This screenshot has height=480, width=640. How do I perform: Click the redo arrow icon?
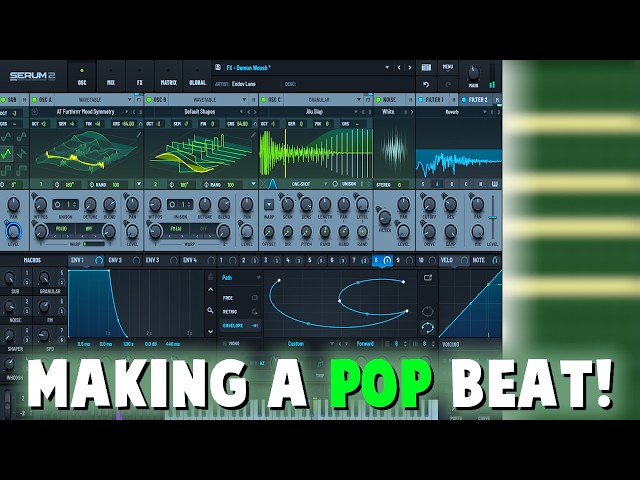click(448, 84)
